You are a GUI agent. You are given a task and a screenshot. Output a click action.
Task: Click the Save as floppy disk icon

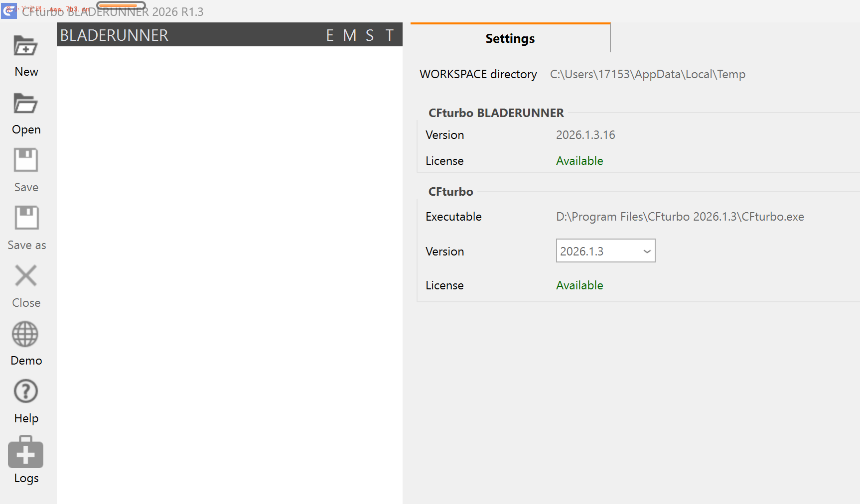pyautogui.click(x=26, y=218)
